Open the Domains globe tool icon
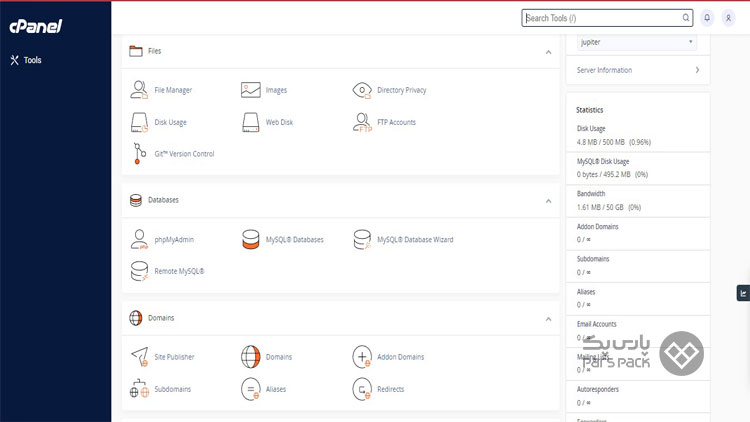Image resolution: width=750 pixels, height=422 pixels. 251,357
